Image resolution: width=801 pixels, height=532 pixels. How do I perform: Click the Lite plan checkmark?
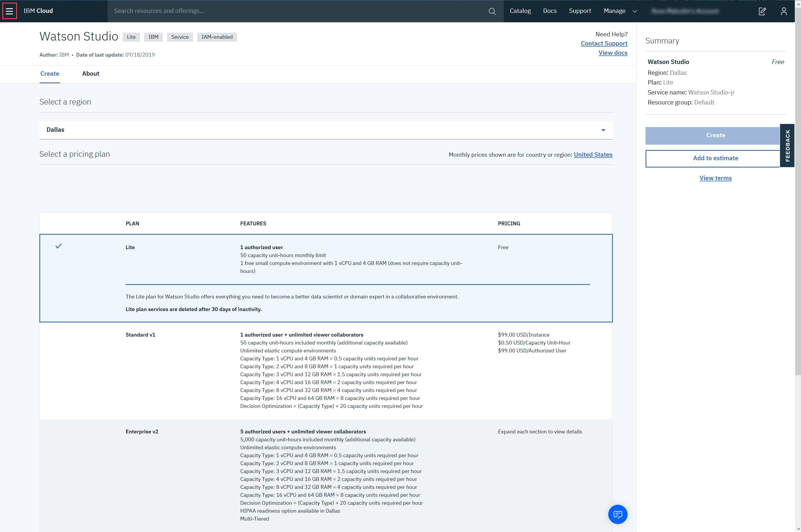[58, 246]
